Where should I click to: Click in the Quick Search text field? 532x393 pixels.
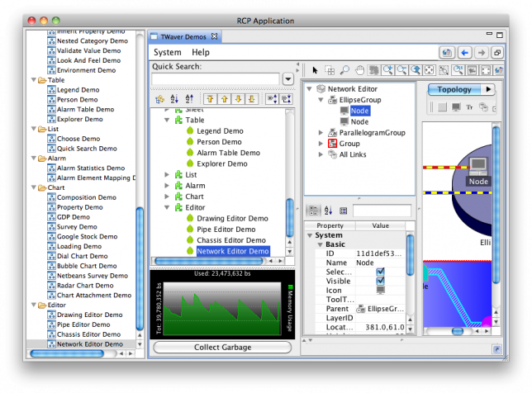216,79
